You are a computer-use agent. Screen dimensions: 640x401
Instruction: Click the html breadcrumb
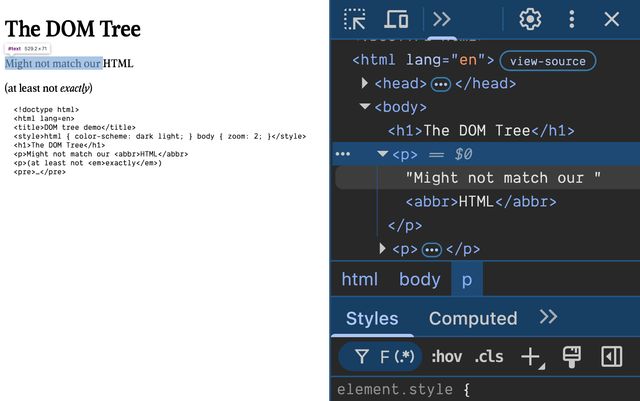[360, 279]
